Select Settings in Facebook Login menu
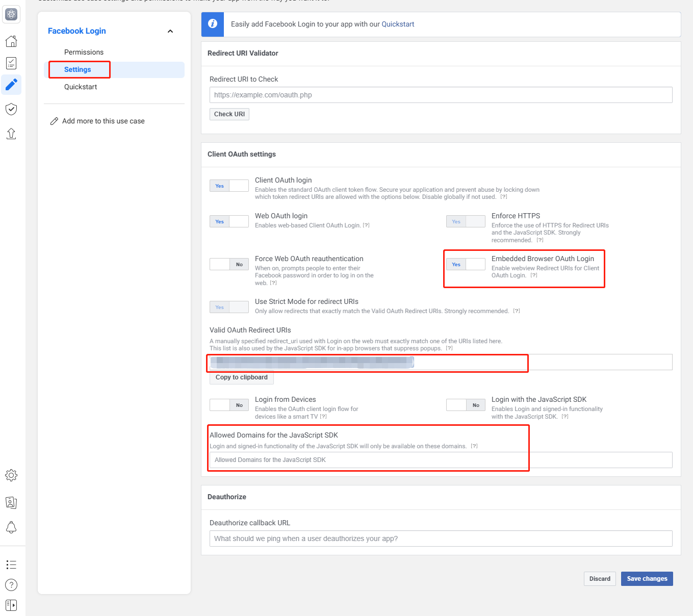This screenshot has height=616, width=693. click(x=114, y=70)
